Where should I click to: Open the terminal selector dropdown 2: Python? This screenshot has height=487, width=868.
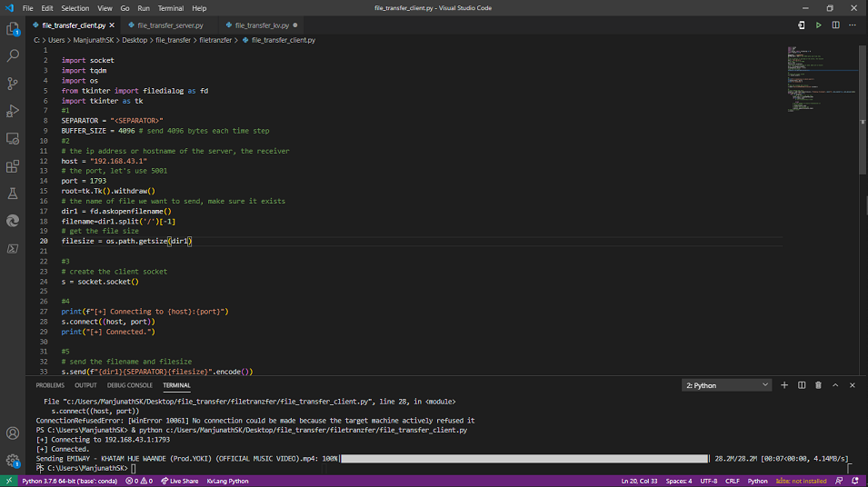[726, 385]
